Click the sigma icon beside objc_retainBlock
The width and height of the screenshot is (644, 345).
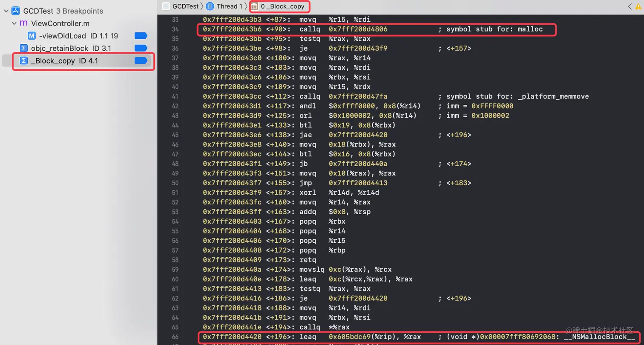point(24,48)
